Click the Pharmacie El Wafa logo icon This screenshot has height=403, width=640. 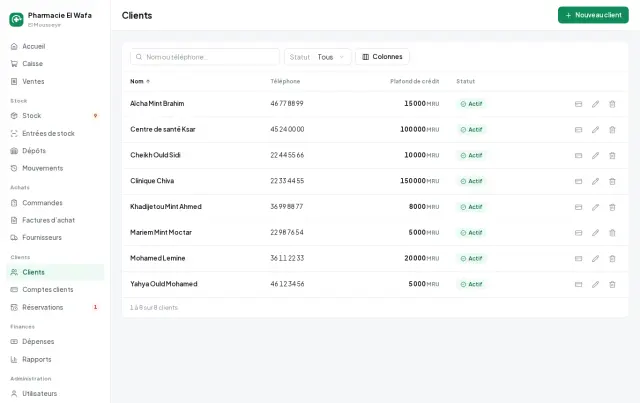point(16,19)
